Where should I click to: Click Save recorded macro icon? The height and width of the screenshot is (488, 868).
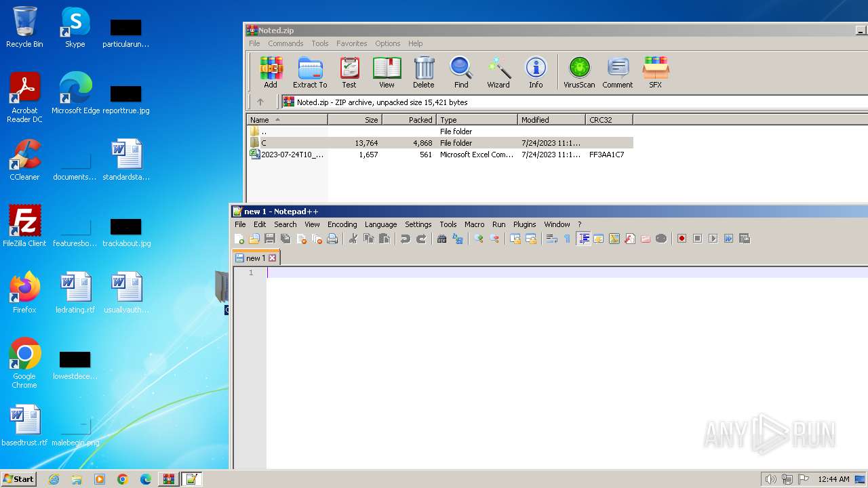click(745, 239)
